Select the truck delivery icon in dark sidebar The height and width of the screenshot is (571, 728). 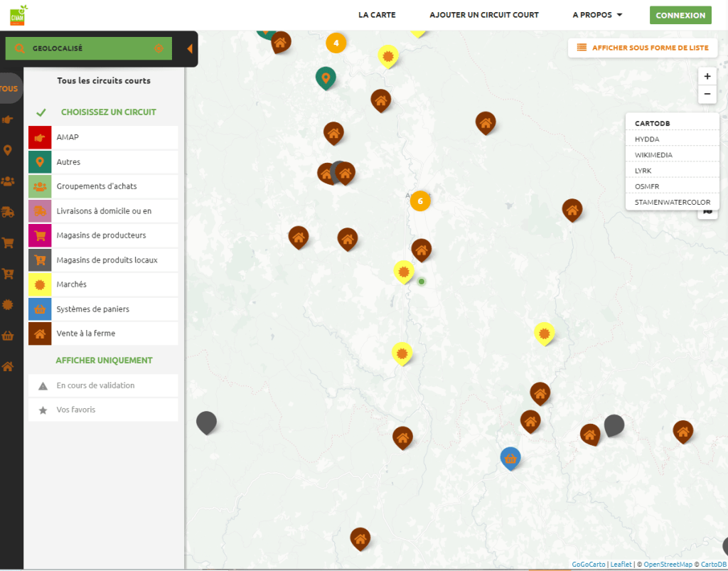click(8, 211)
